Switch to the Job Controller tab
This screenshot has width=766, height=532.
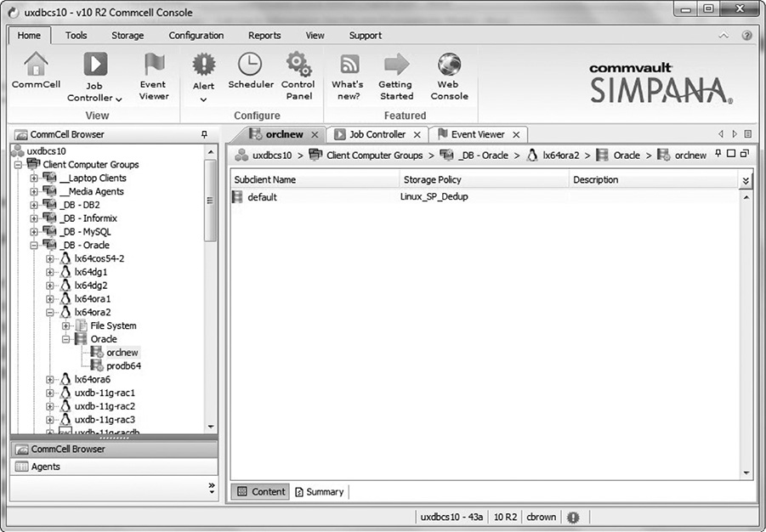(377, 134)
